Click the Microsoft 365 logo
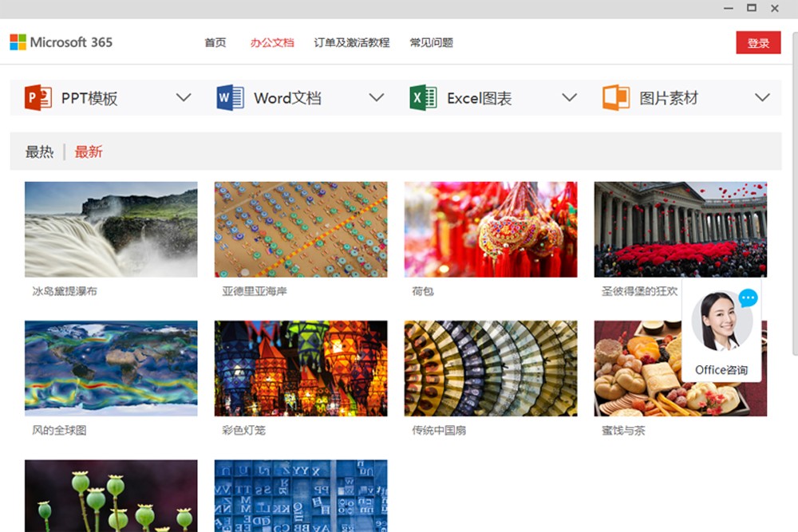Screen dimensions: 798x532 [61, 41]
